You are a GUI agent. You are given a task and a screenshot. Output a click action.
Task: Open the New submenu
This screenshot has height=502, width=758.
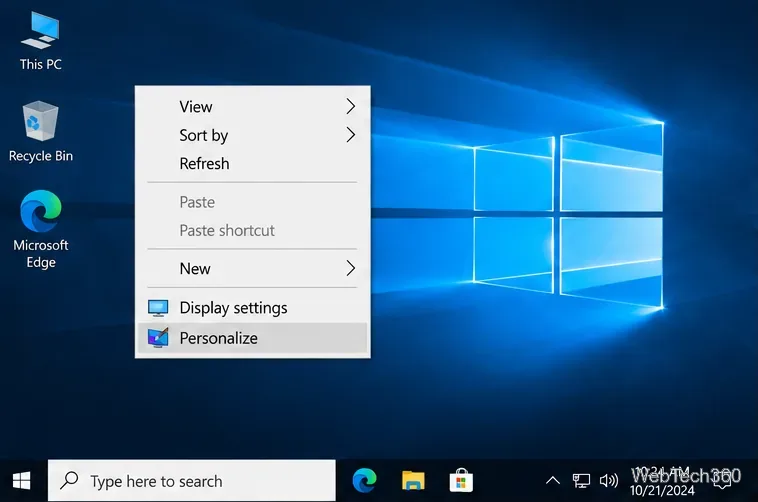252,268
